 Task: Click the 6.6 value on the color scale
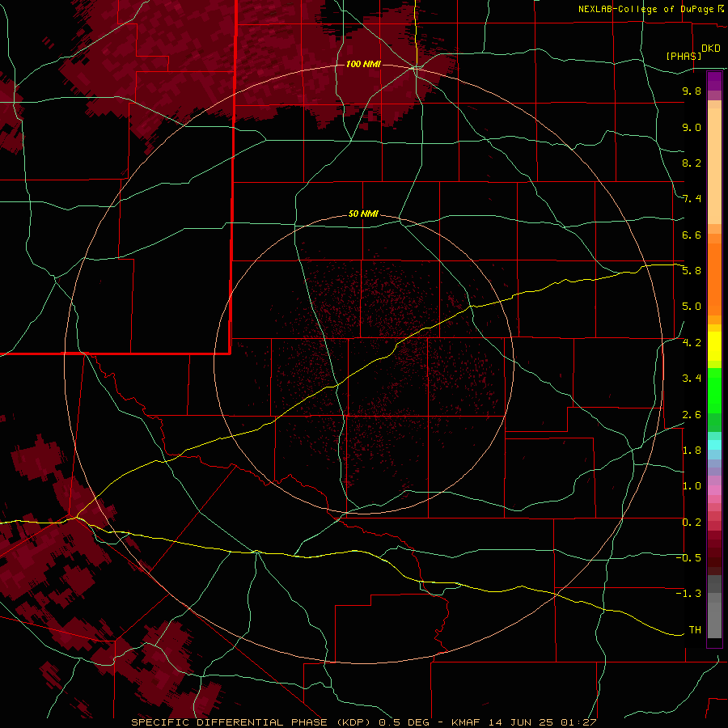pyautogui.click(x=692, y=235)
